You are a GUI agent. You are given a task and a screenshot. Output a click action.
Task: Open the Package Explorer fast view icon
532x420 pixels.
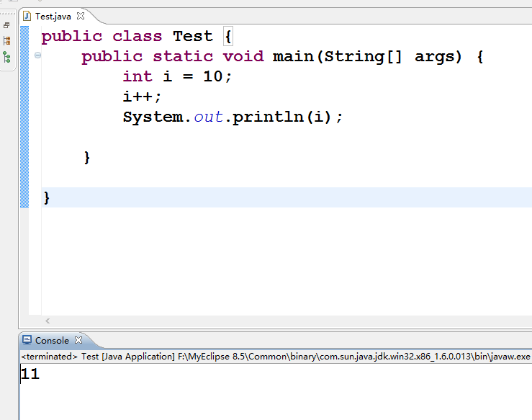(x=6, y=41)
